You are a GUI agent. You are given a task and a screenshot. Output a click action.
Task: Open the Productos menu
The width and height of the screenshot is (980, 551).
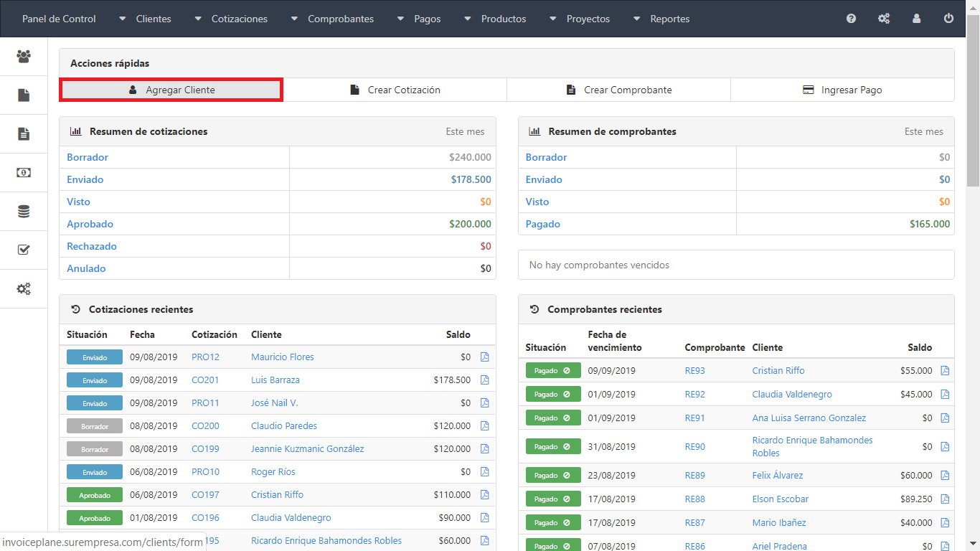coord(495,19)
